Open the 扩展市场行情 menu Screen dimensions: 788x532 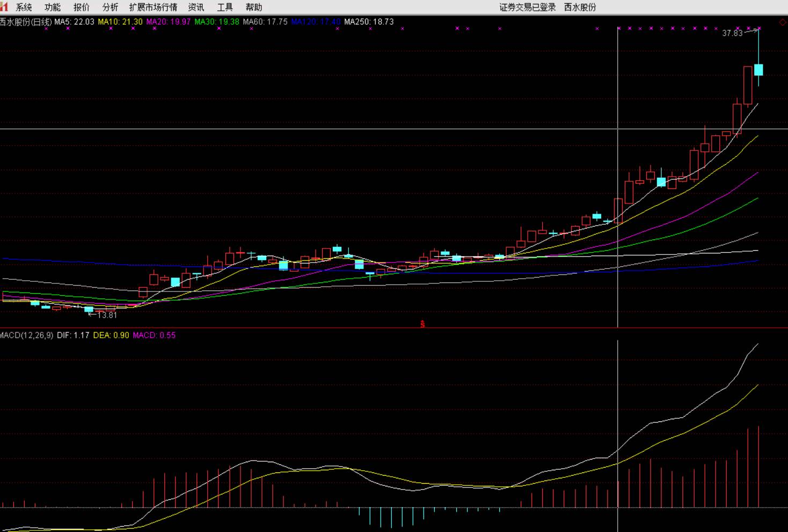tap(153, 7)
